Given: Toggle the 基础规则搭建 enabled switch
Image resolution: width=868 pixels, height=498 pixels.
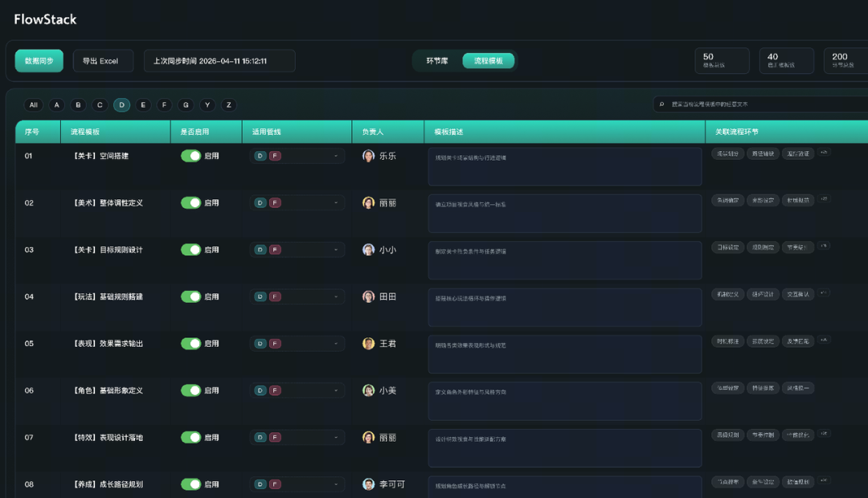Looking at the screenshot, I should [191, 296].
